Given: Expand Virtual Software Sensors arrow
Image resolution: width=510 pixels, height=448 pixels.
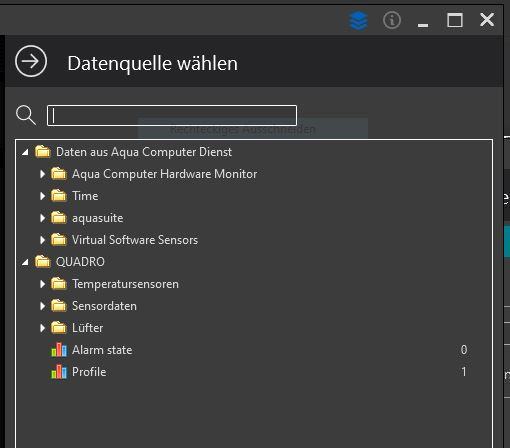Looking at the screenshot, I should (42, 240).
